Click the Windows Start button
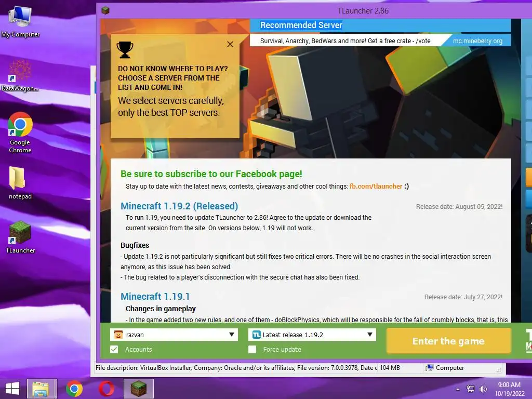This screenshot has width=532, height=399. point(12,389)
